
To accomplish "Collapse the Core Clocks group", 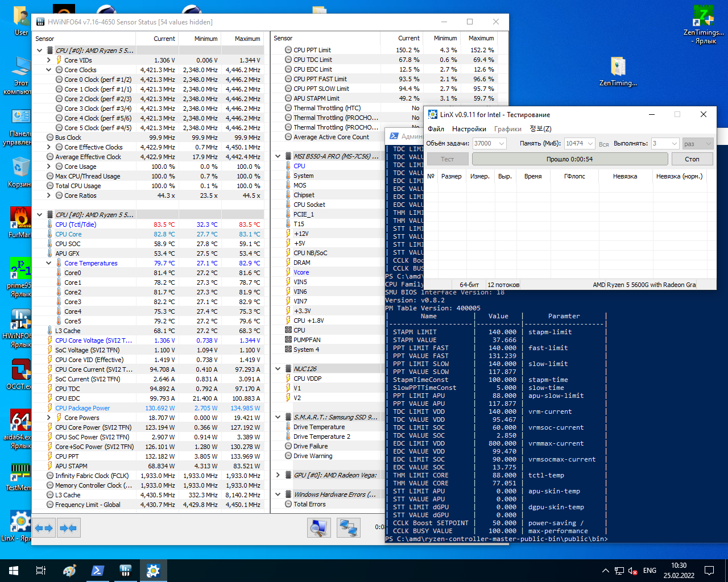I will click(x=49, y=70).
